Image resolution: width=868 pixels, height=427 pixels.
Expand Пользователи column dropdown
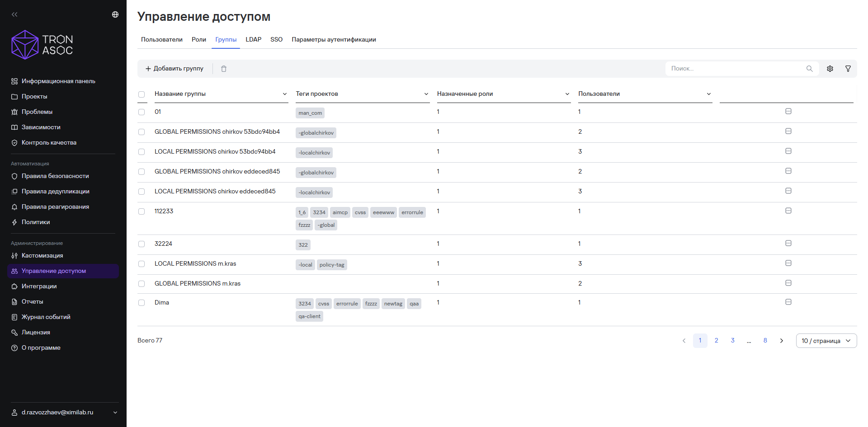709,94
